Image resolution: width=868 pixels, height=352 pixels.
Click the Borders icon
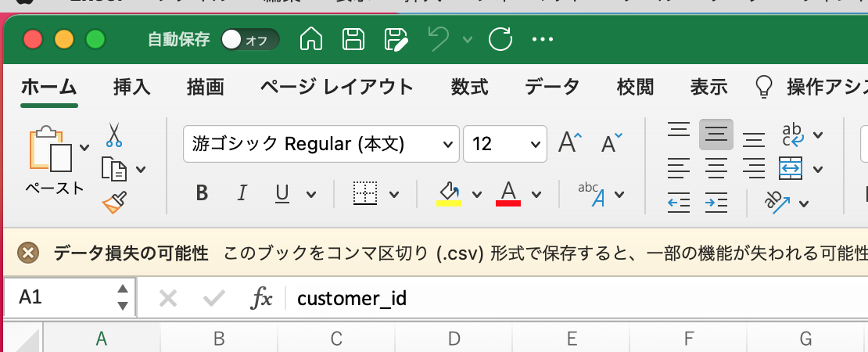click(365, 193)
